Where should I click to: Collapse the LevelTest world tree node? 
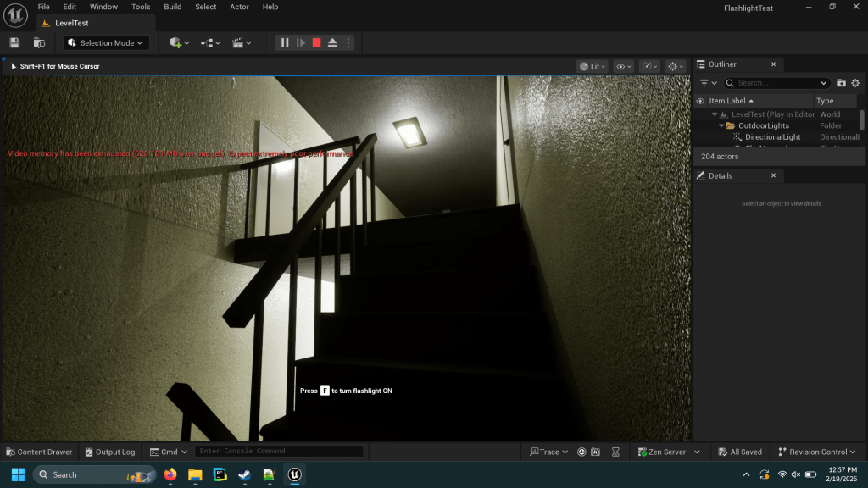[x=715, y=114]
